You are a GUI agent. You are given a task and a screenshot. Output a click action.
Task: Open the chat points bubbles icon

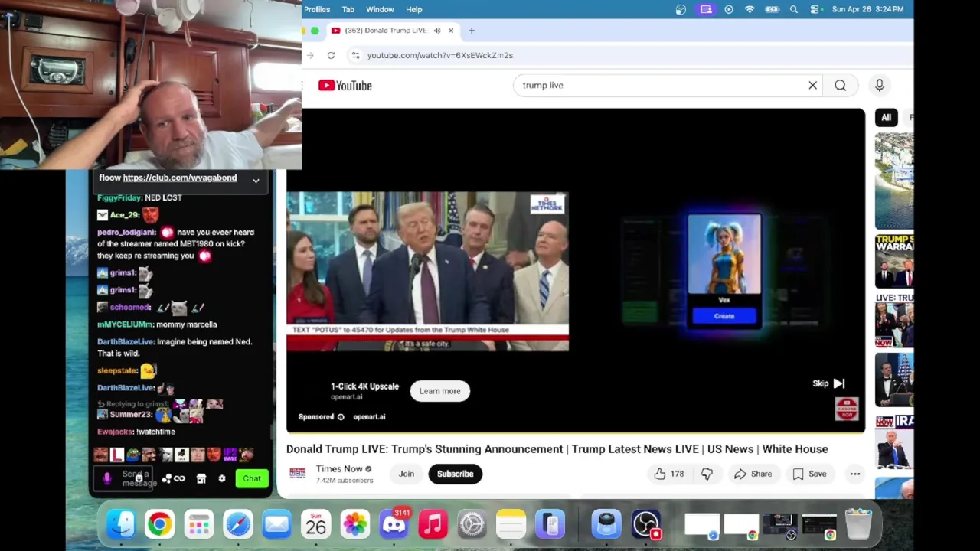(x=166, y=479)
